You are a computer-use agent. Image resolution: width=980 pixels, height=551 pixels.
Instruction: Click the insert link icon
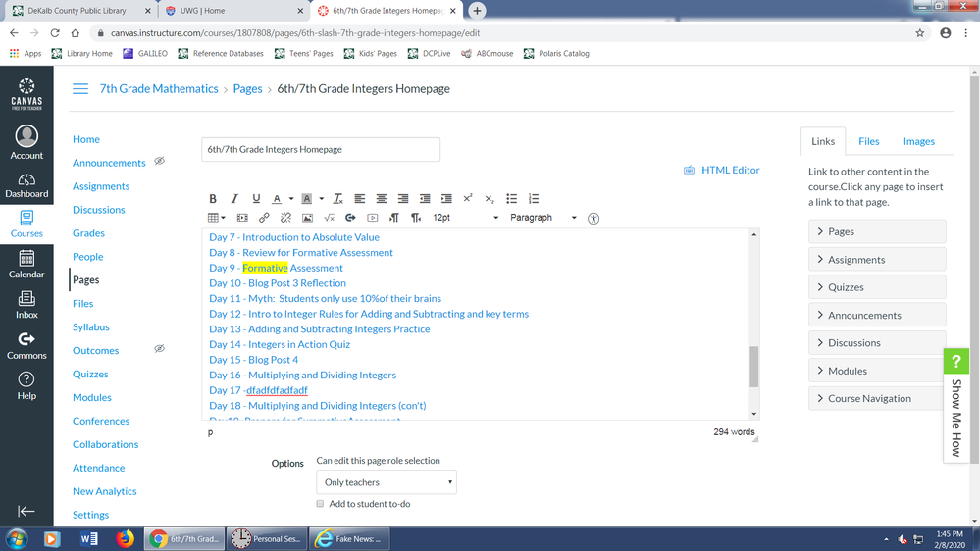tap(264, 218)
